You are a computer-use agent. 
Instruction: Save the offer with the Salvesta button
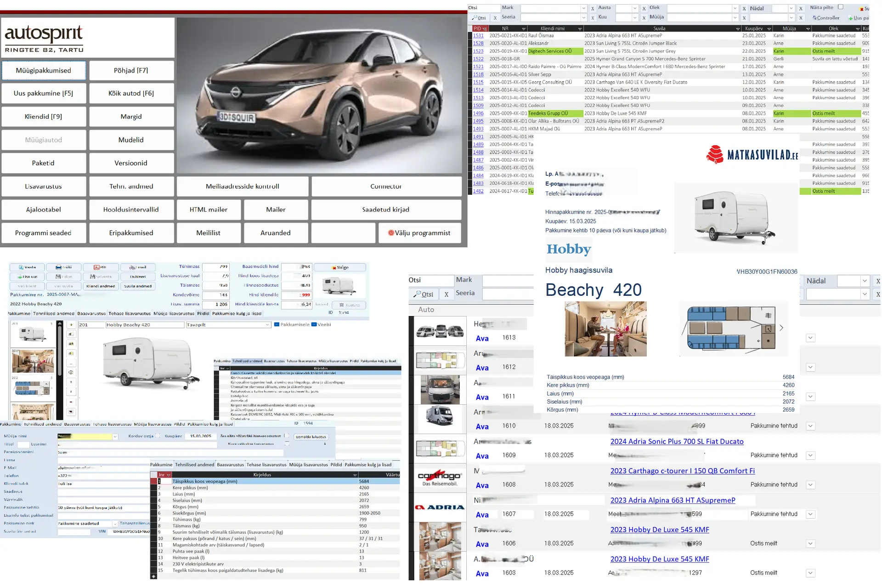point(101,277)
